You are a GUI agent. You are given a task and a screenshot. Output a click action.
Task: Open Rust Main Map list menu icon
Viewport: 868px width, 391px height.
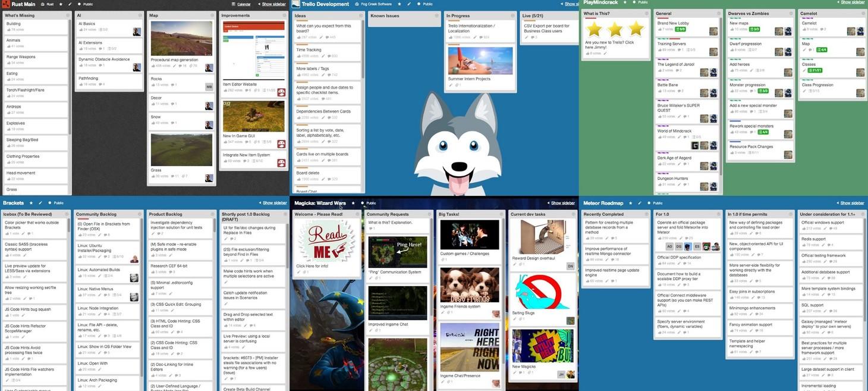(x=212, y=15)
